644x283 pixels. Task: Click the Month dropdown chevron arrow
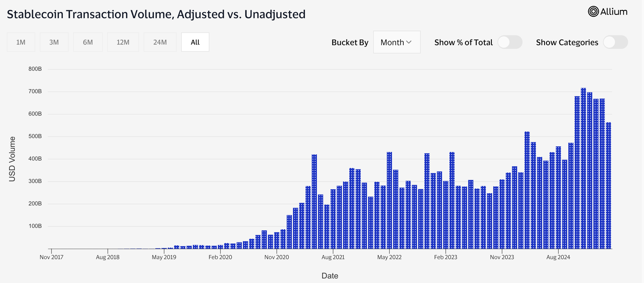click(409, 42)
